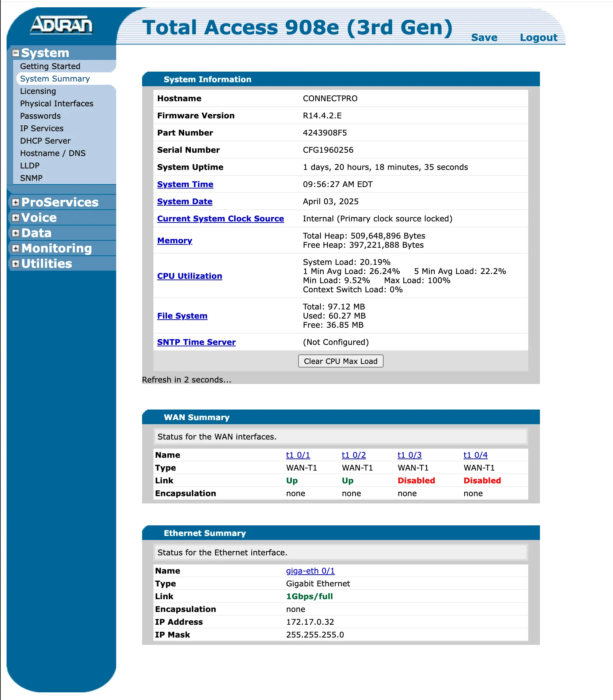Open the giga-eth 0/1 interface link

coord(311,571)
